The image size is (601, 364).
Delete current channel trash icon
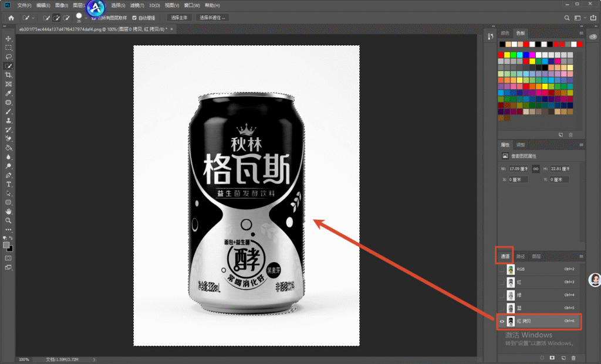573,358
